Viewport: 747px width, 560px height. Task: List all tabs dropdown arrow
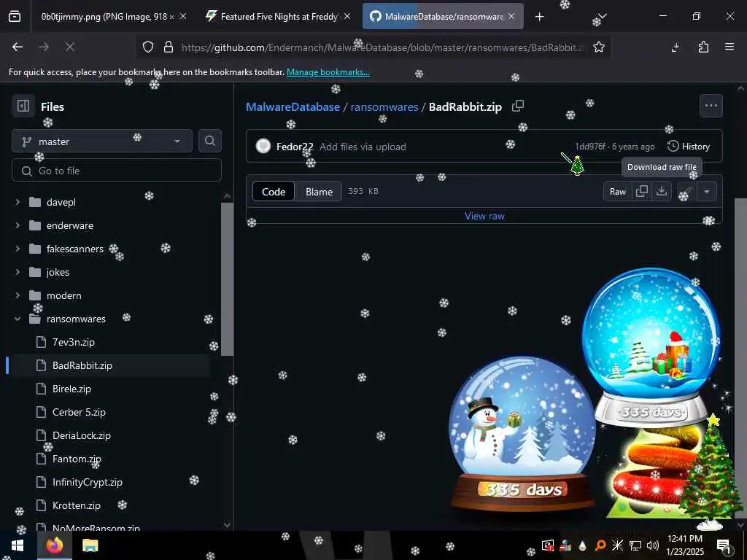(x=603, y=17)
